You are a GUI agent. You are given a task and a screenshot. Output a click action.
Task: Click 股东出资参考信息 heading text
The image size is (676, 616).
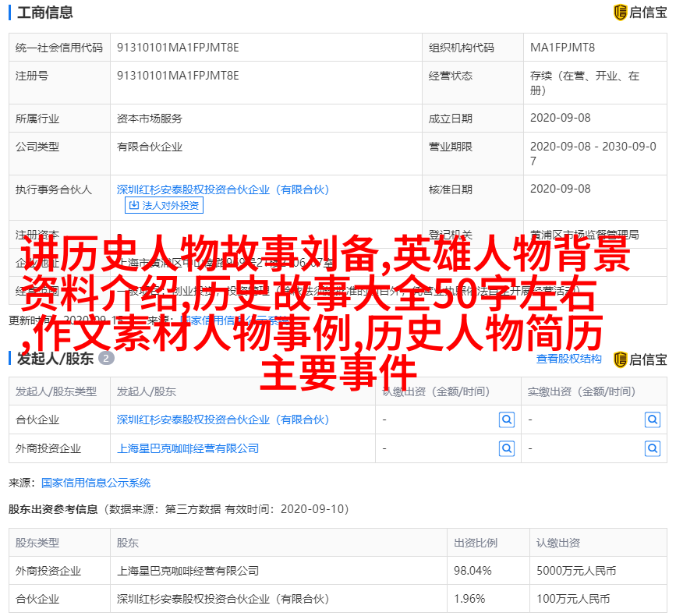click(53, 509)
